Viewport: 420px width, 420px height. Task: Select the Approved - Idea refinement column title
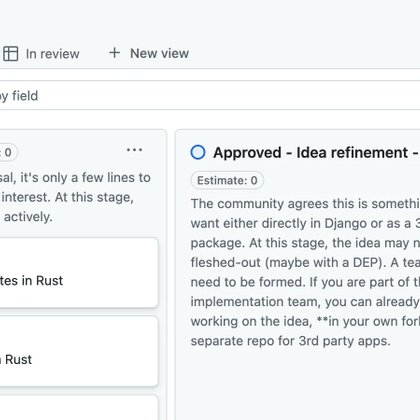(316, 153)
